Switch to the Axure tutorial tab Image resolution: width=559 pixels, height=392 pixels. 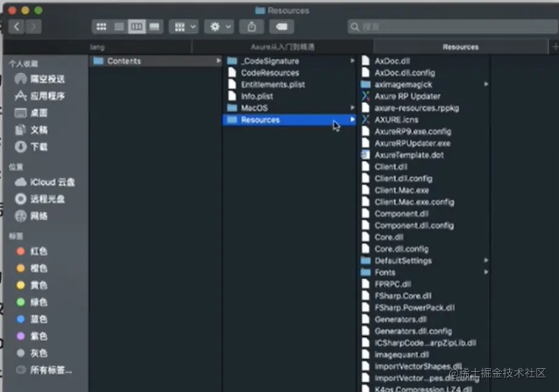(282, 47)
